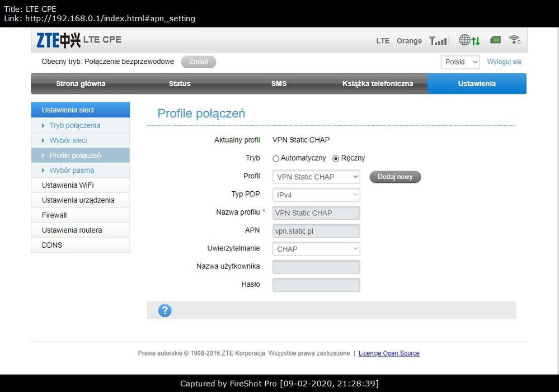
Task: Select the Ręczny radio button
Action: tap(336, 158)
